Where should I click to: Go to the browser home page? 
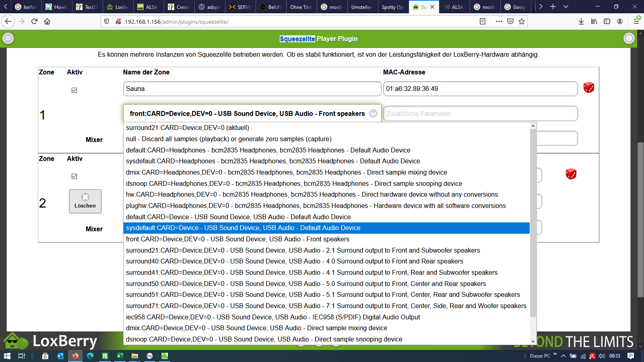coord(47,21)
